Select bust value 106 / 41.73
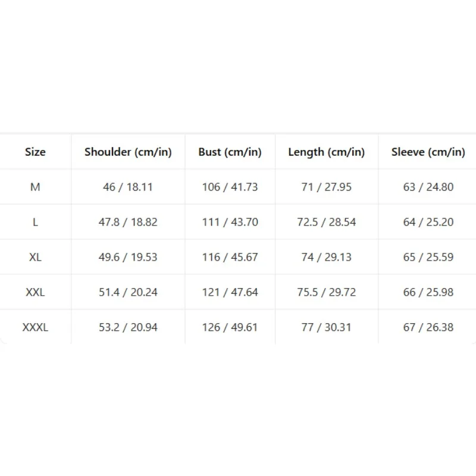 (x=230, y=187)
